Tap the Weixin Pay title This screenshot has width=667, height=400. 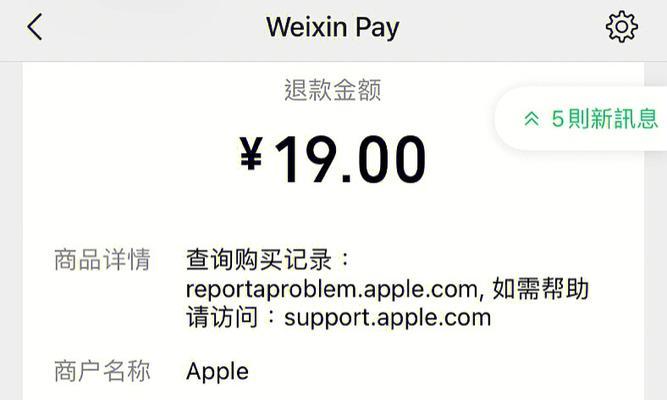click(333, 28)
